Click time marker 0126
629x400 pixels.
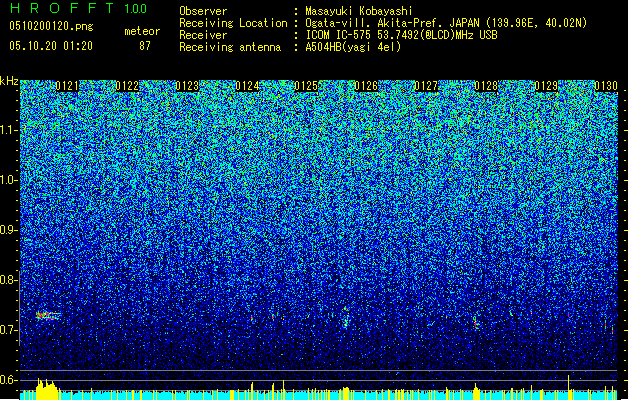pyautogui.click(x=366, y=86)
